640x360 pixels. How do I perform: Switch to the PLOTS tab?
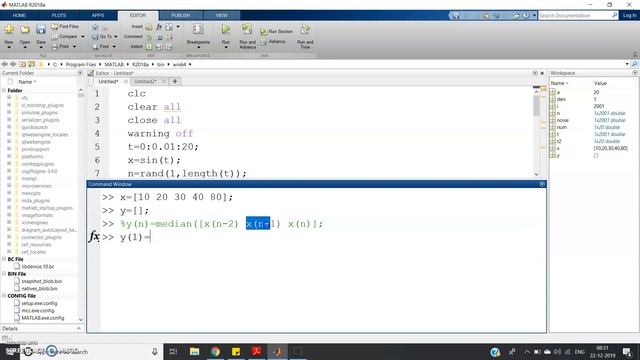point(59,16)
